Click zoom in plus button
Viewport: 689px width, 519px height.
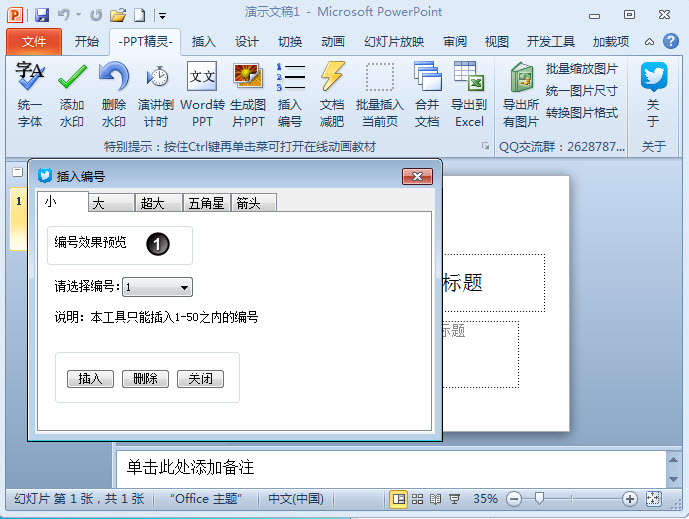(630, 499)
